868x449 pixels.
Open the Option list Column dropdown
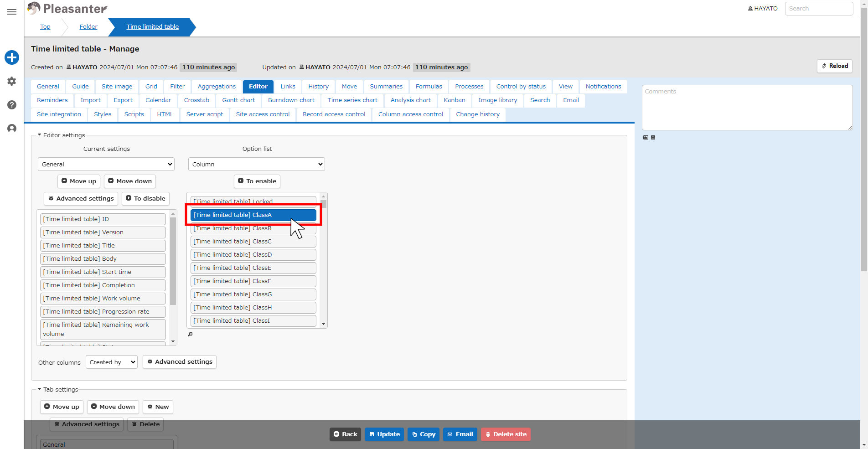[257, 164]
